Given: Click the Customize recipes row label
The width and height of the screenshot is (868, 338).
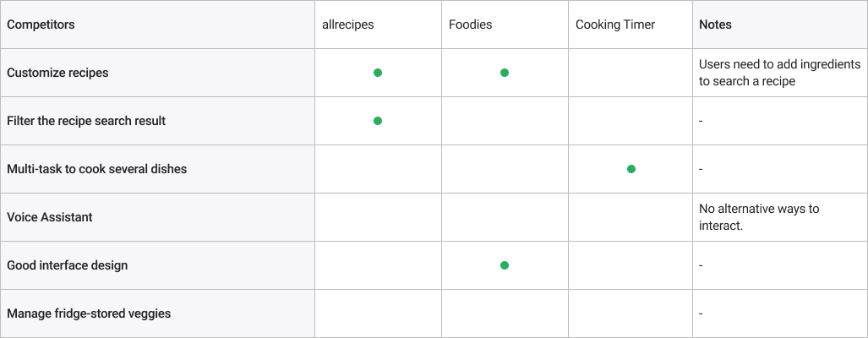Looking at the screenshot, I should [57, 73].
